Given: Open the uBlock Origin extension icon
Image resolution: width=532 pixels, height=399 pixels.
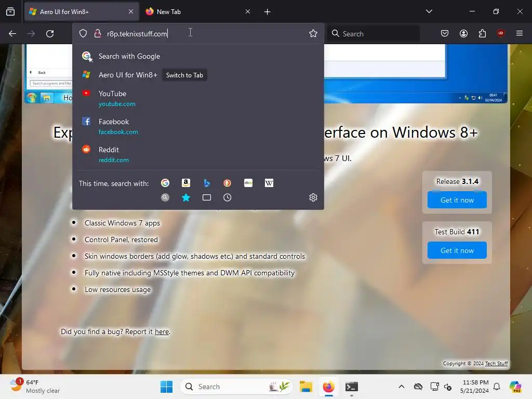Looking at the screenshot, I should 500,33.
